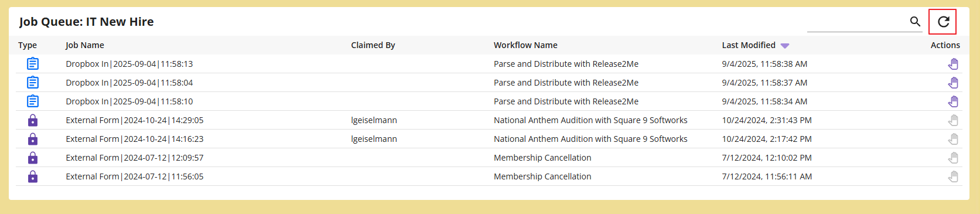Screen dimensions: 980x214
Task: Open job External Form|2024-10-24|14:29:05
Action: coord(135,120)
